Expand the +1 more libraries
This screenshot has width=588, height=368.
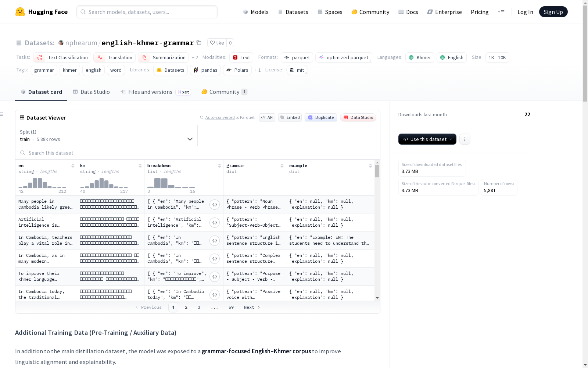click(258, 70)
